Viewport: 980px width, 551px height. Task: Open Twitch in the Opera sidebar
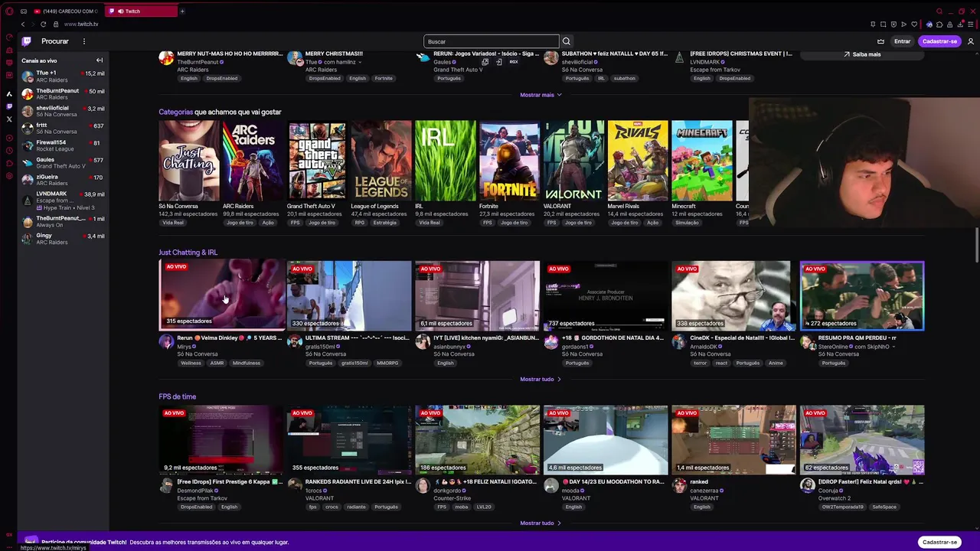[9, 106]
